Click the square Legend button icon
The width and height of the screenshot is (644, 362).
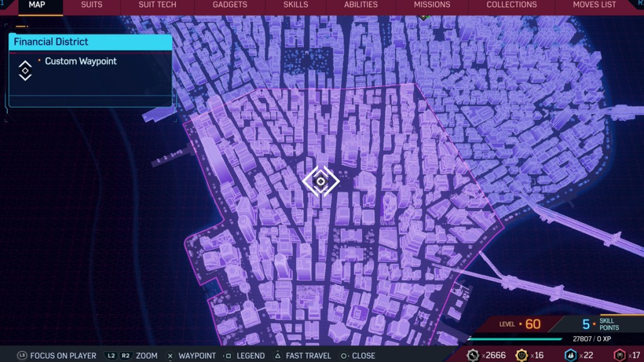coord(230,356)
